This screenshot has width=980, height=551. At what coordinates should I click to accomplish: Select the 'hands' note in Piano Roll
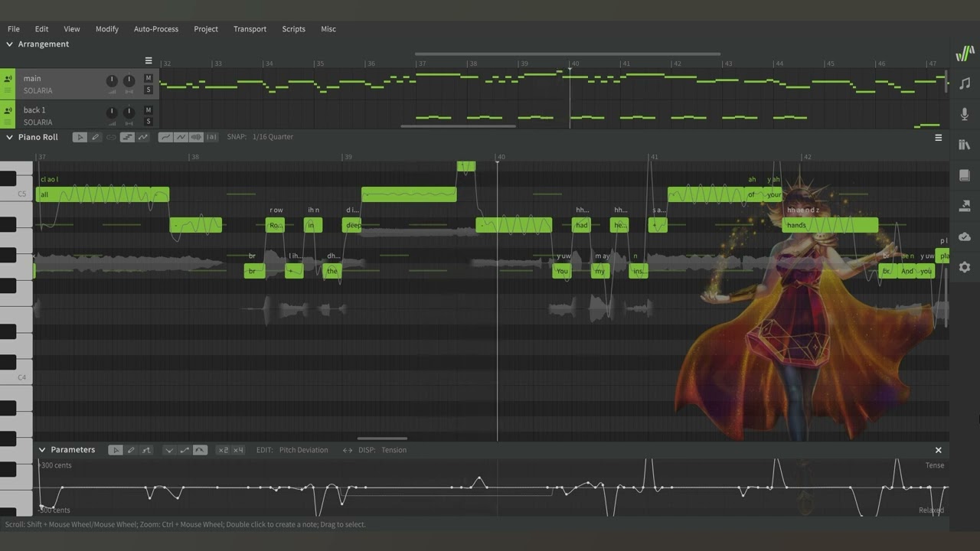click(x=830, y=225)
